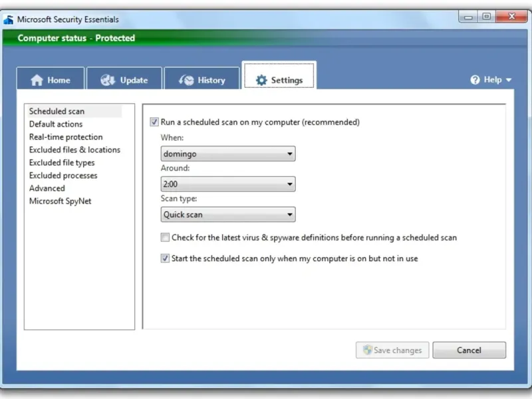The image size is (532, 399).
Task: Expand the Help menu arrow
Action: click(508, 80)
